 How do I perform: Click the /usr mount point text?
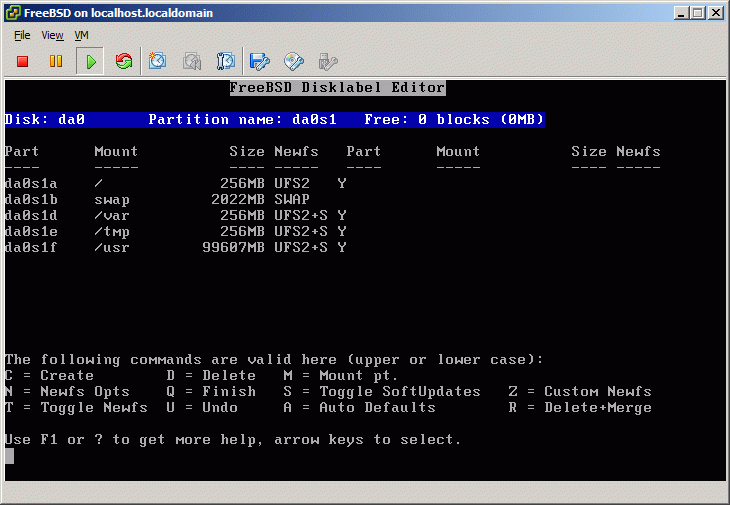coord(112,247)
